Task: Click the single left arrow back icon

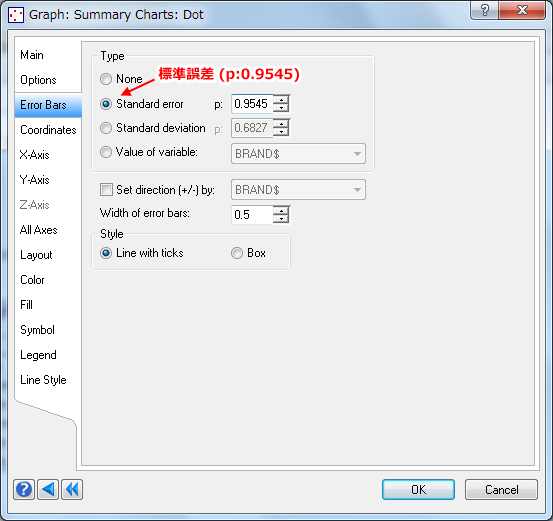Action: tap(48, 489)
